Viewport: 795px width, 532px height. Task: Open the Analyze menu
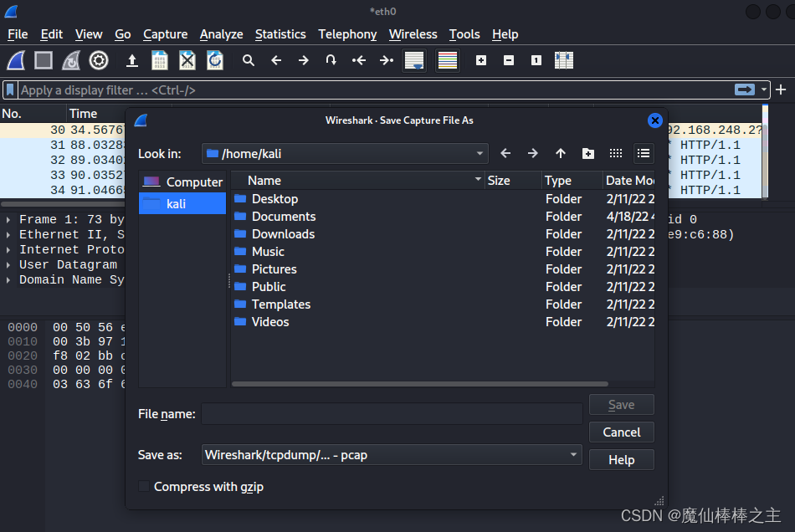point(222,34)
